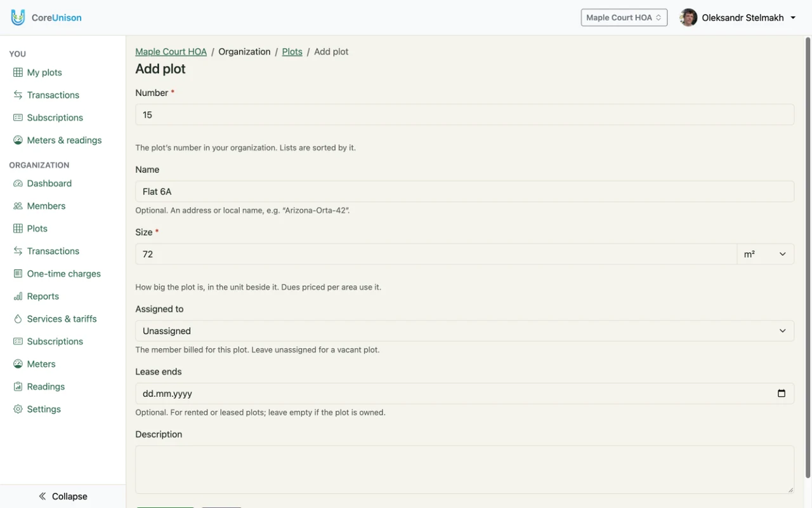This screenshot has width=812, height=508.
Task: Click the Description text area
Action: [464, 470]
